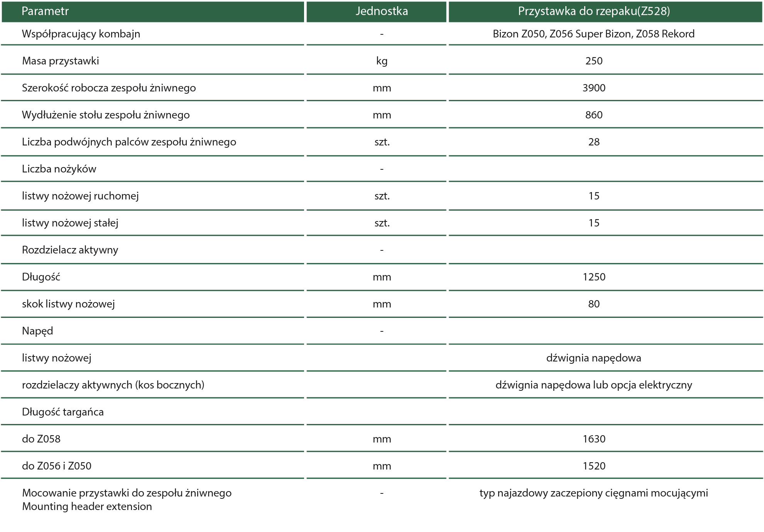Click the 1630 value for do Z058
The height and width of the screenshot is (532, 764).
[593, 439]
